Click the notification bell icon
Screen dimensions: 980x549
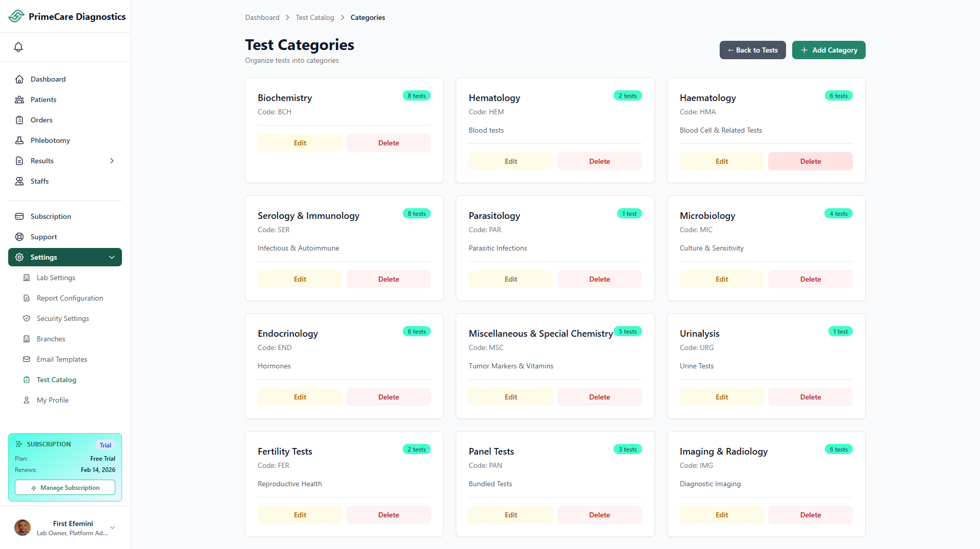click(x=18, y=47)
